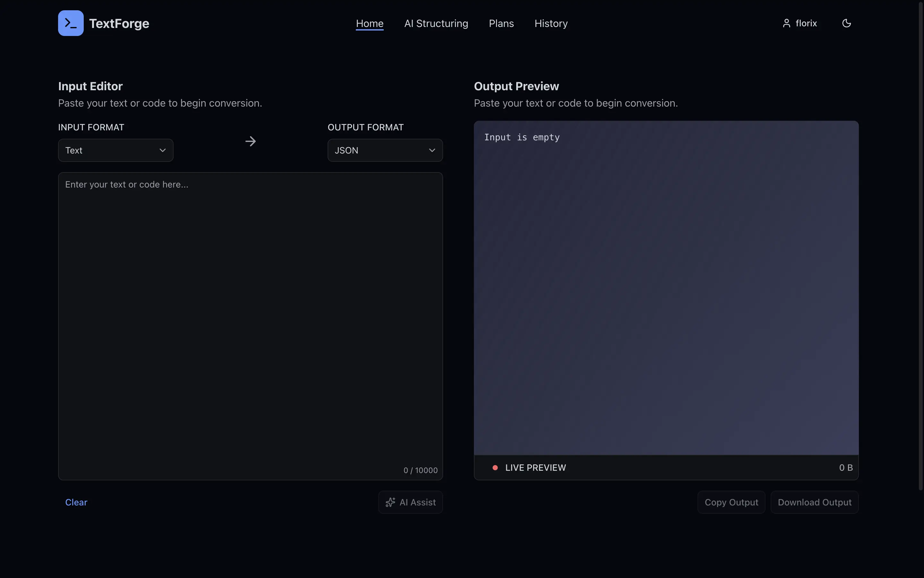Image resolution: width=924 pixels, height=578 pixels.
Task: Click the Download Output button
Action: (x=814, y=502)
